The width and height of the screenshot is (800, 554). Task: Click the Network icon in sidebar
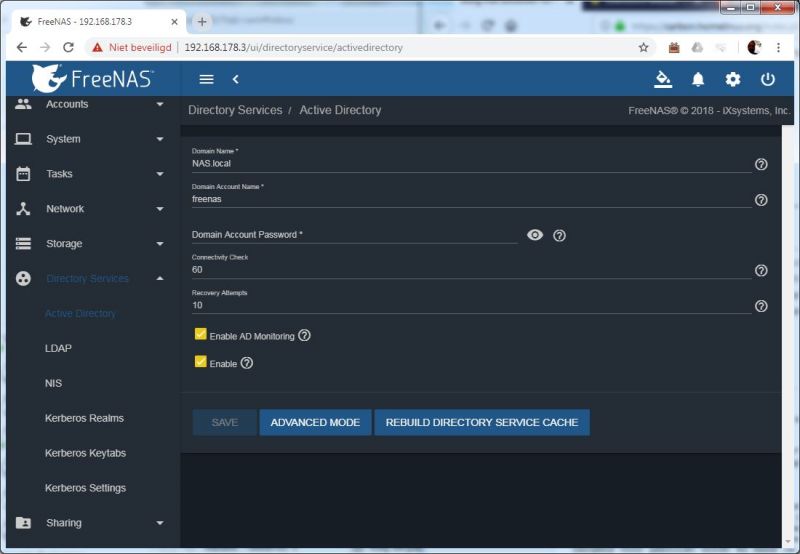click(23, 209)
